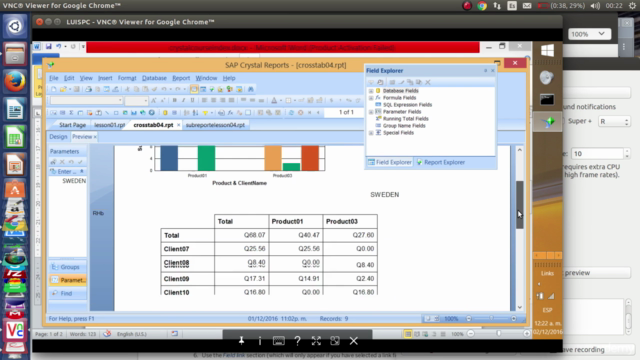The width and height of the screenshot is (640, 360).
Task: Open Firefox from the Ubuntu launcher
Action: tap(15, 81)
